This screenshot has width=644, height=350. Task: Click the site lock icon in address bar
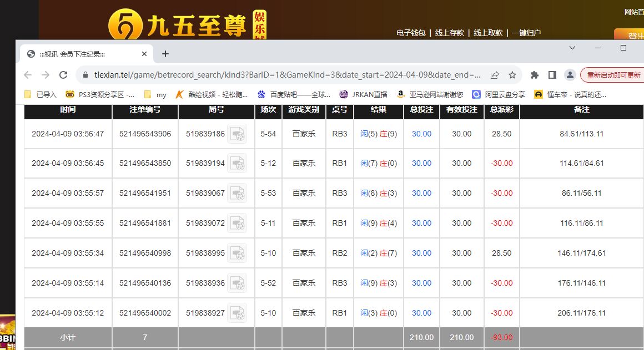tap(85, 75)
